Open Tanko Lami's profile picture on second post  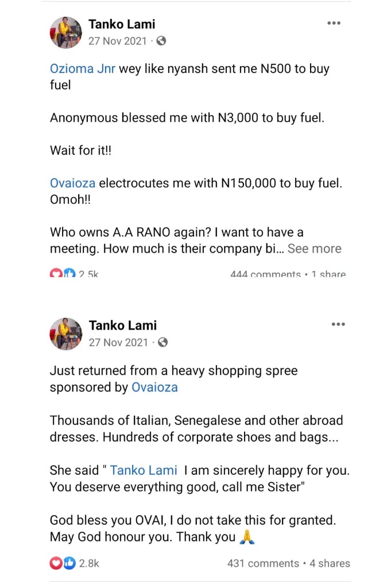[x=66, y=334]
